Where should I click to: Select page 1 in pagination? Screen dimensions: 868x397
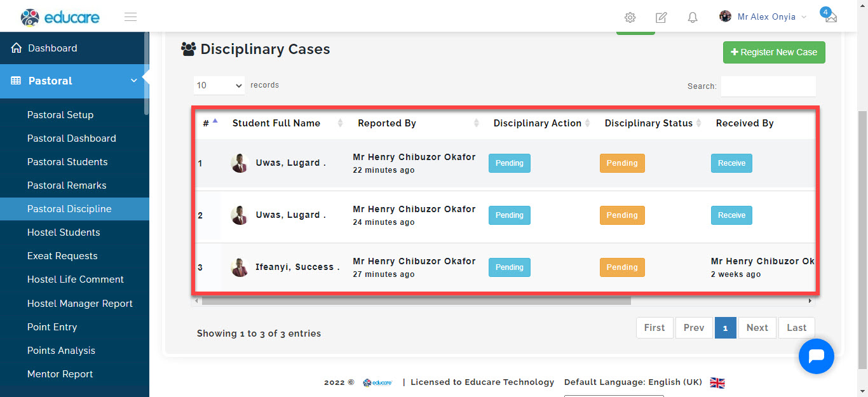725,328
